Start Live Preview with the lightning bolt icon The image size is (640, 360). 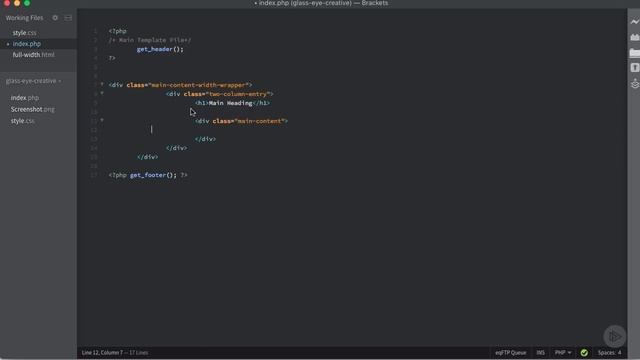coord(635,22)
